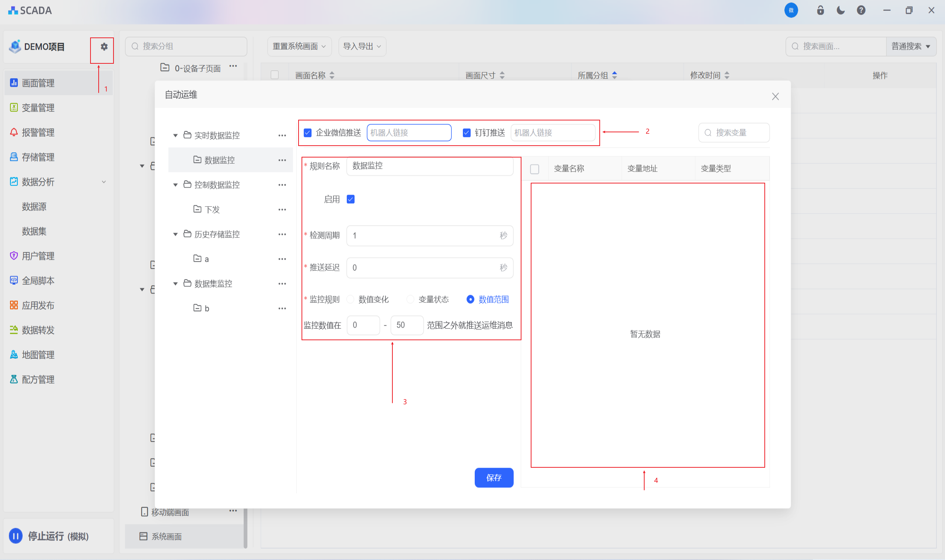Select the 数值变化 radio option
This screenshot has width=945, height=560.
(x=351, y=299)
